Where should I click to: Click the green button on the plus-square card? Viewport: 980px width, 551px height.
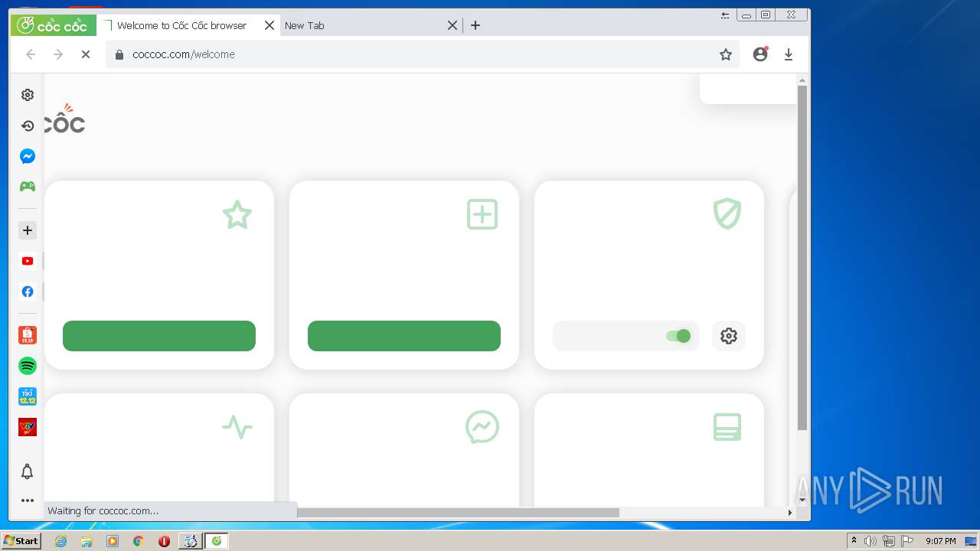coord(404,336)
